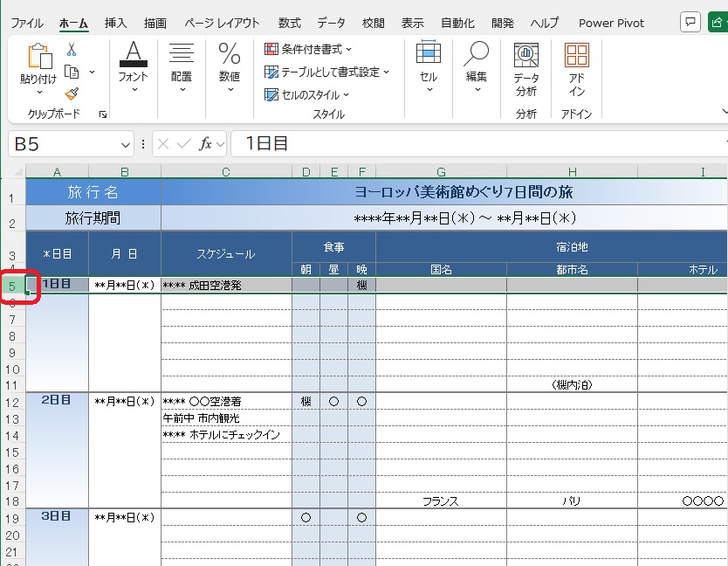Image resolution: width=728 pixels, height=566 pixels.
Task: Open Conditional Formatting (条件付き書式) menu
Action: click(x=308, y=49)
